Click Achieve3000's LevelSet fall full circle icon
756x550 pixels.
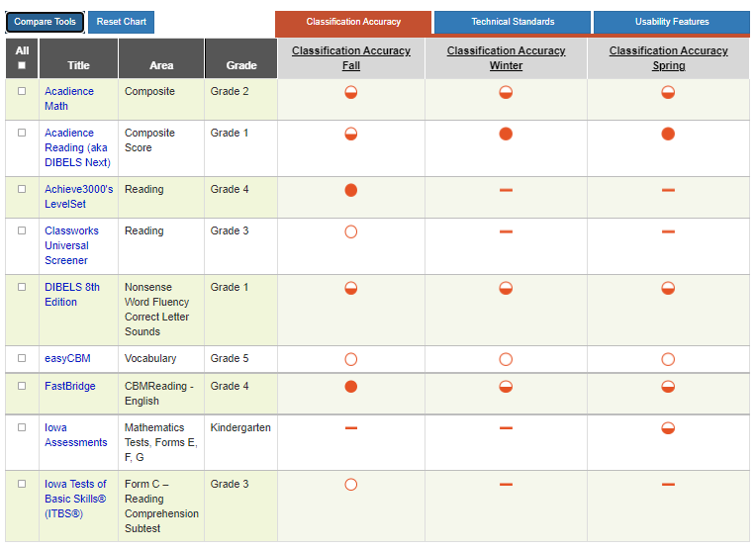pos(351,190)
